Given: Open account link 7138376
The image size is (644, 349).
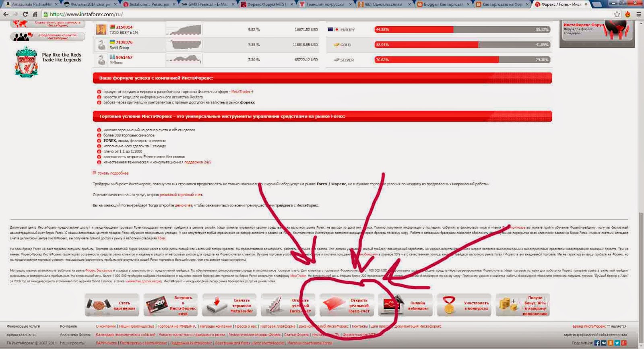Looking at the screenshot, I should tap(124, 42).
